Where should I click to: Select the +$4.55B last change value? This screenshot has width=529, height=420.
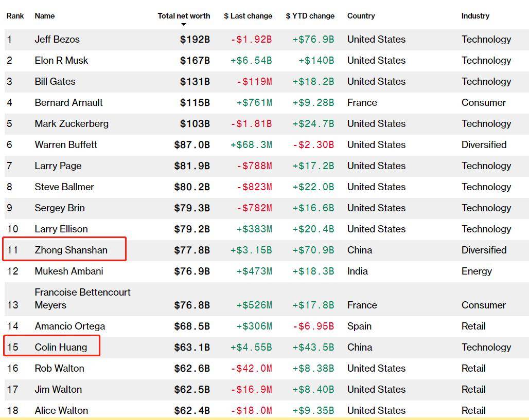pos(251,347)
